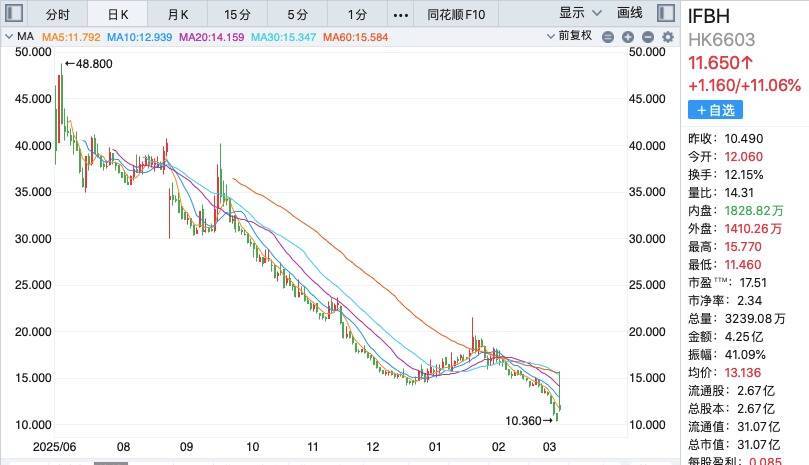Viewport: 809px width, 465px height.
Task: Open the more timeframes ellipsis
Action: tap(401, 15)
